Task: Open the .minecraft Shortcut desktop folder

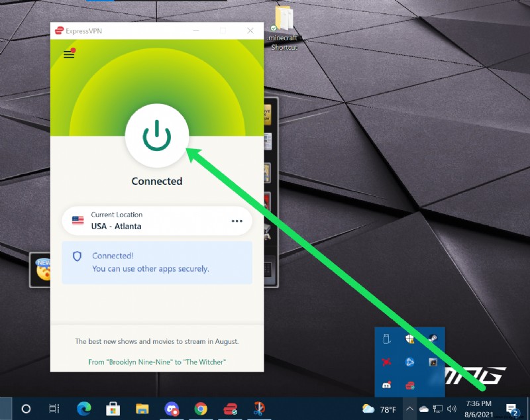Action: [x=284, y=28]
